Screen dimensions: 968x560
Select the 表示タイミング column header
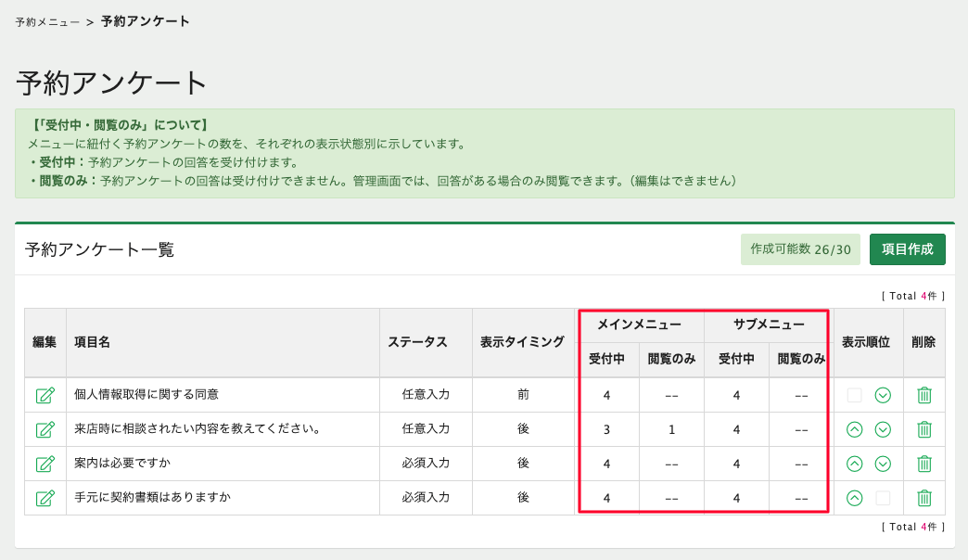(x=522, y=342)
